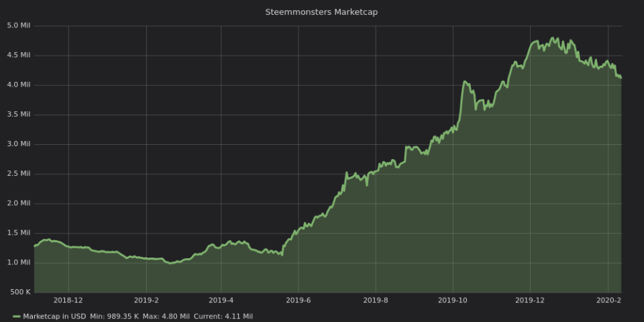Click the green legend color line
The width and height of the screenshot is (644, 322).
17,317
